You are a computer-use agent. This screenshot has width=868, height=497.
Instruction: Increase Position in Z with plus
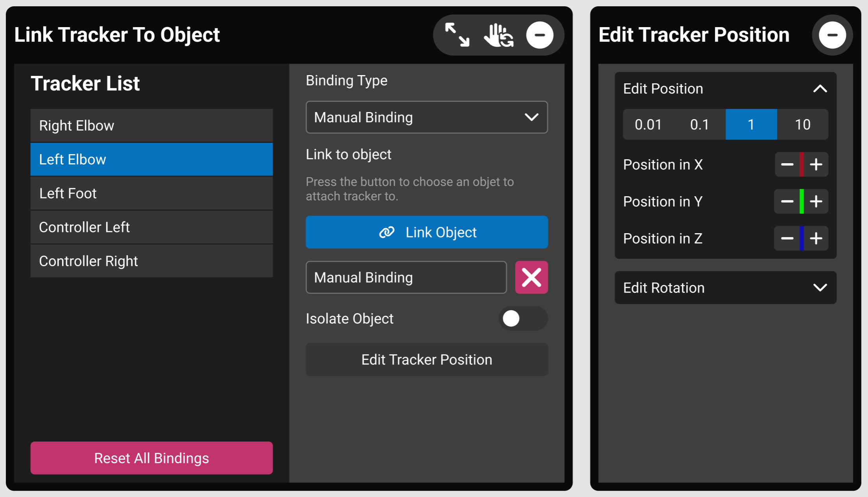click(x=816, y=238)
